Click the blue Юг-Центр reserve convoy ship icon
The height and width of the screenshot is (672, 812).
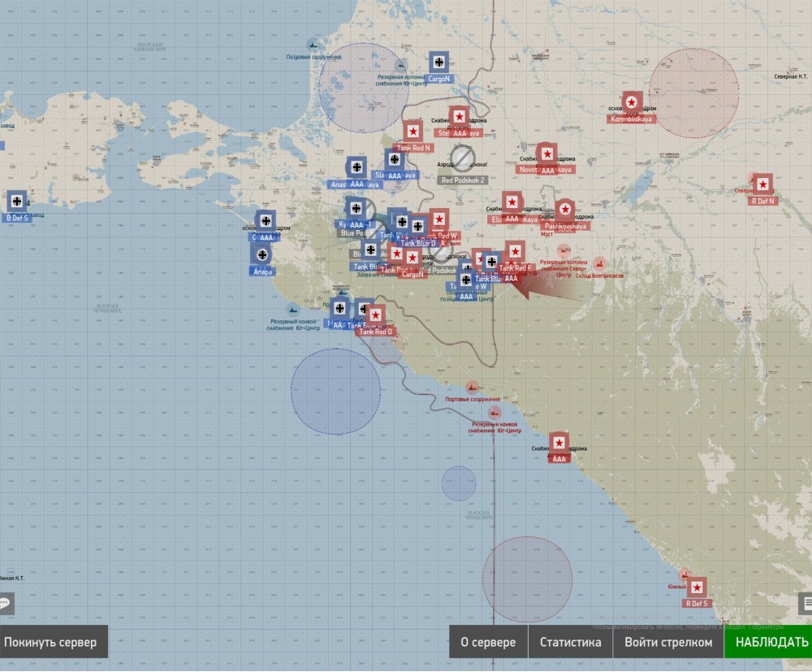point(293,310)
